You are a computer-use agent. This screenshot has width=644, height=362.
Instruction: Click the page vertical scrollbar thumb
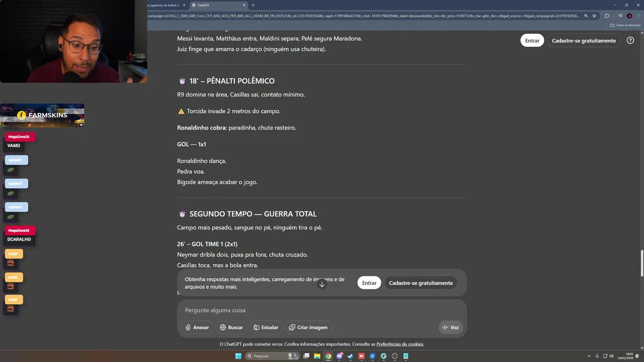[x=641, y=263]
